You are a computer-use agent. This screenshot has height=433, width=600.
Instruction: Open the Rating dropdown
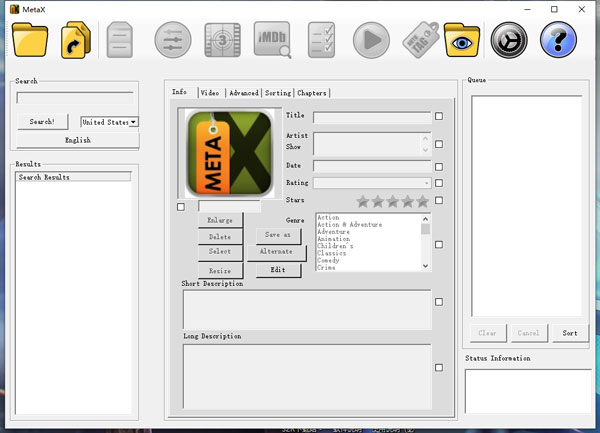[372, 183]
